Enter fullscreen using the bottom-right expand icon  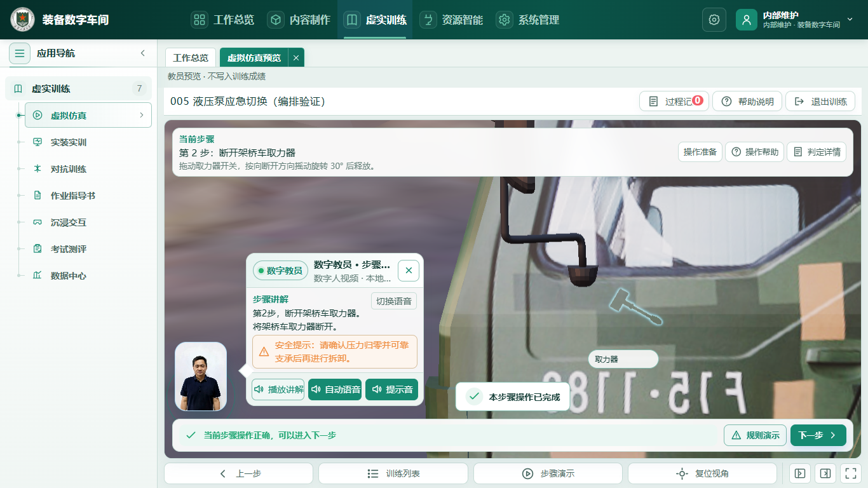tap(850, 473)
